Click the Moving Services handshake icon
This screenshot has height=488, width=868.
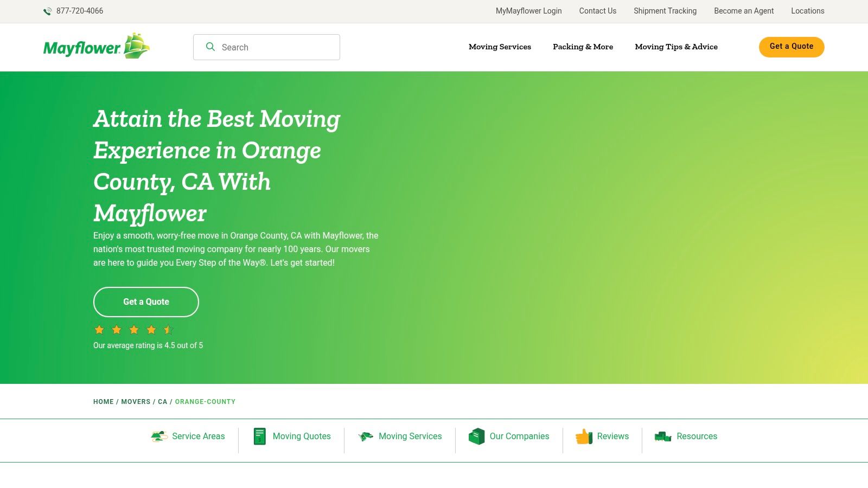(x=366, y=436)
